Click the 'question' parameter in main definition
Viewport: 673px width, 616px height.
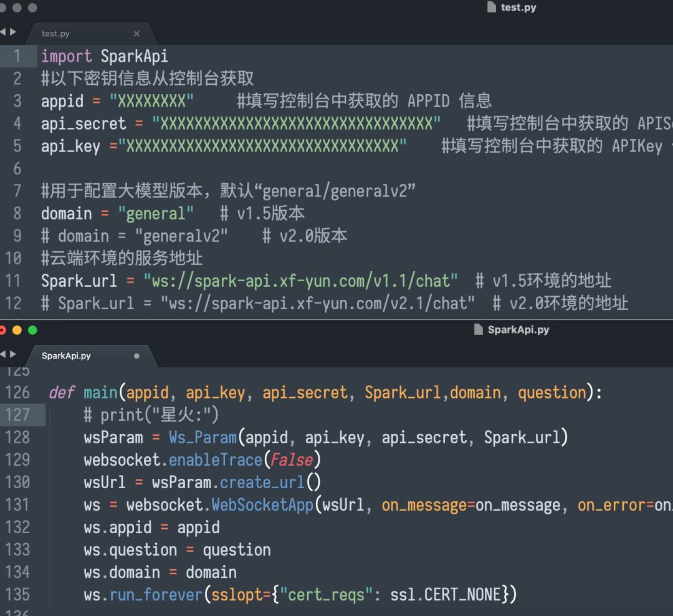[552, 393]
